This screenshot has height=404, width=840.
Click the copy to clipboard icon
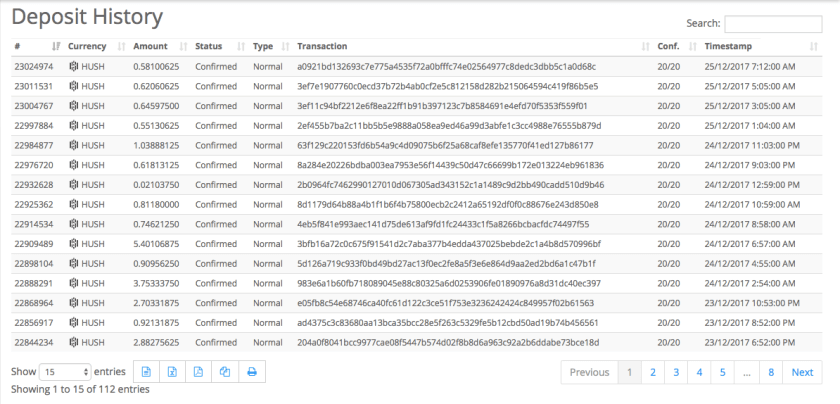pos(225,371)
